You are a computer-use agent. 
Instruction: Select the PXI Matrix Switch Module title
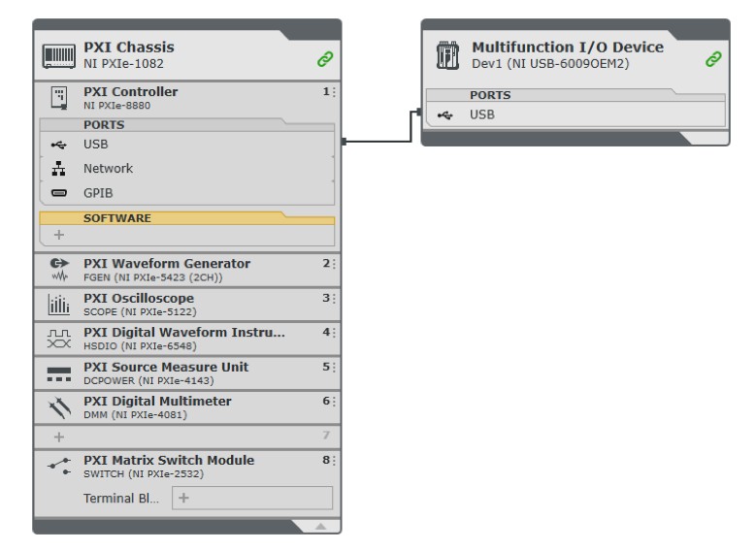point(169,461)
